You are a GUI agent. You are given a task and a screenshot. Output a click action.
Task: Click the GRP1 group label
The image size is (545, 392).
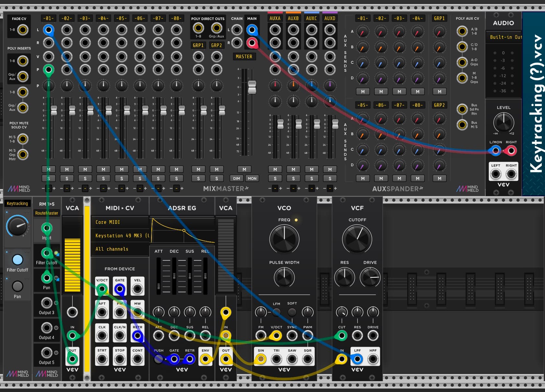[198, 45]
